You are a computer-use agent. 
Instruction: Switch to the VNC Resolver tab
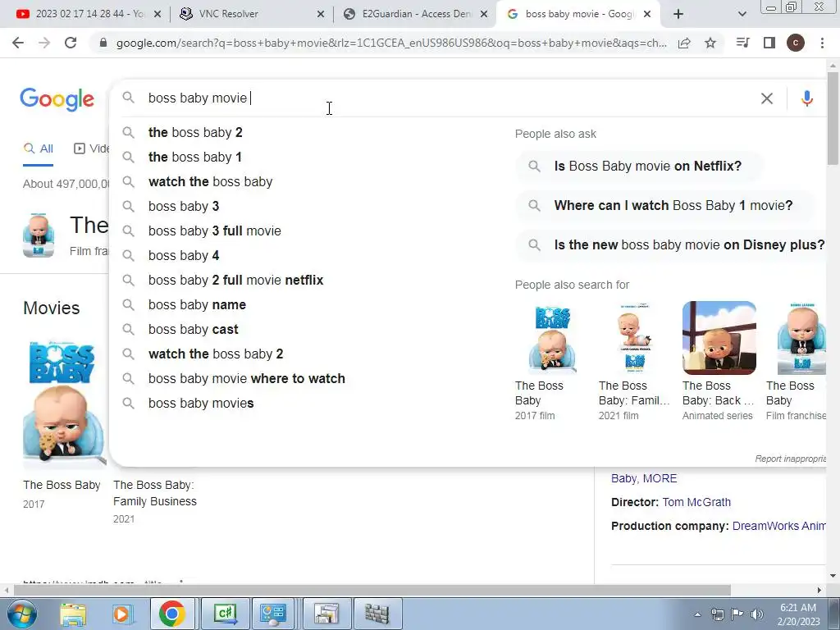(249, 14)
